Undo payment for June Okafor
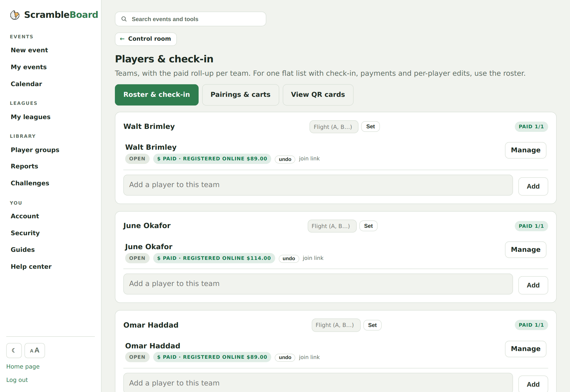 click(289, 258)
